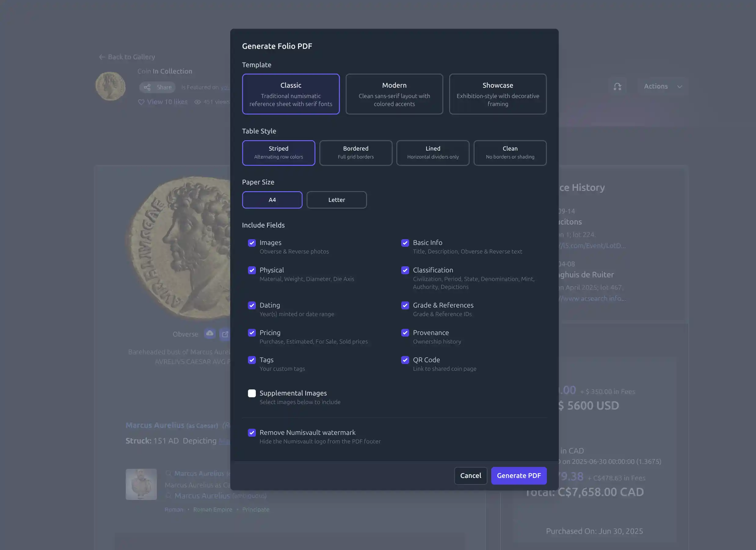Enable the Supplemental Images checkbox
This screenshot has height=550, width=756.
(252, 393)
